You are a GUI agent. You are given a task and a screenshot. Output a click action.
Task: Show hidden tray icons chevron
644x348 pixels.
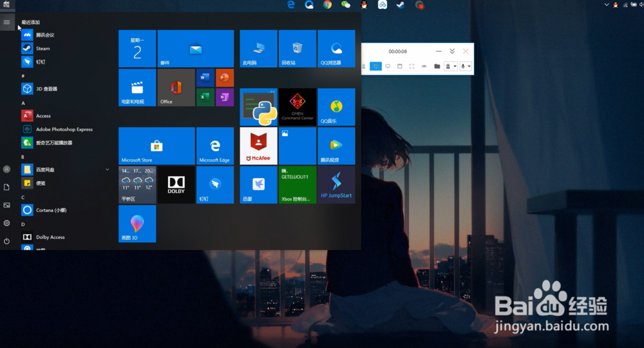click(x=606, y=5)
